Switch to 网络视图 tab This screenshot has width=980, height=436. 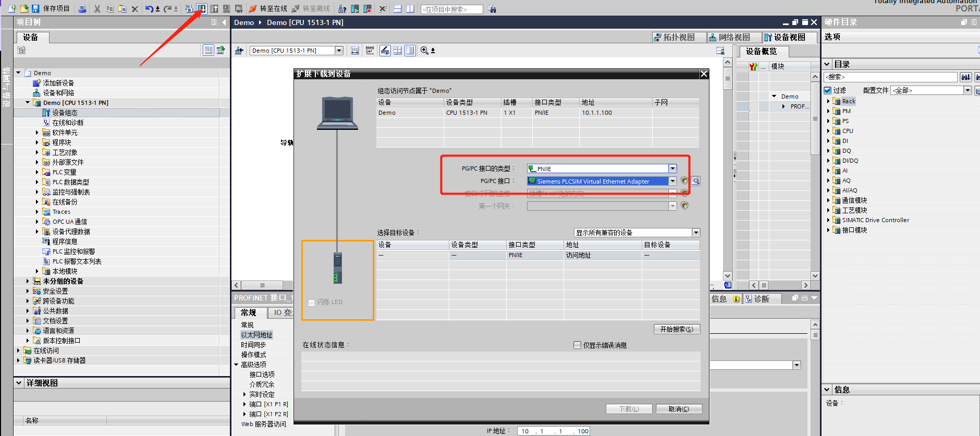[734, 37]
